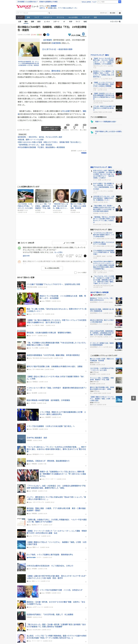Open recommended article パリ五輪で"性別騒動"
Screen dimensions: 138x644
click(53, 284)
